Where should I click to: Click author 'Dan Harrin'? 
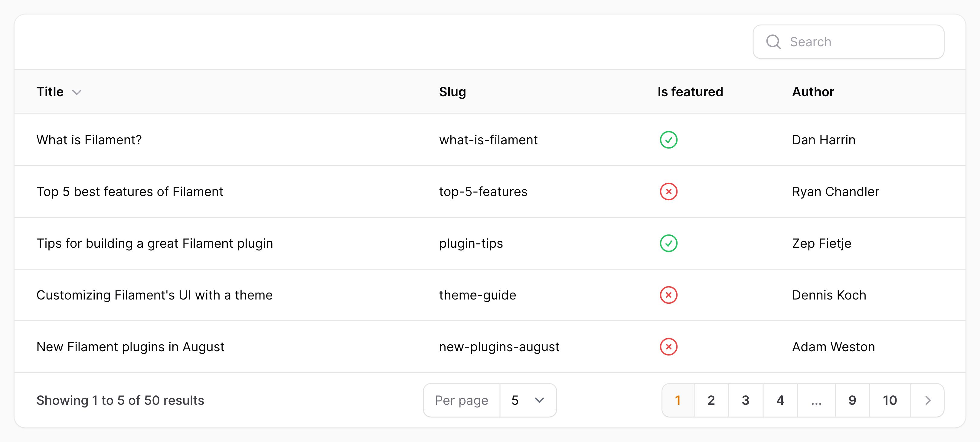point(824,139)
